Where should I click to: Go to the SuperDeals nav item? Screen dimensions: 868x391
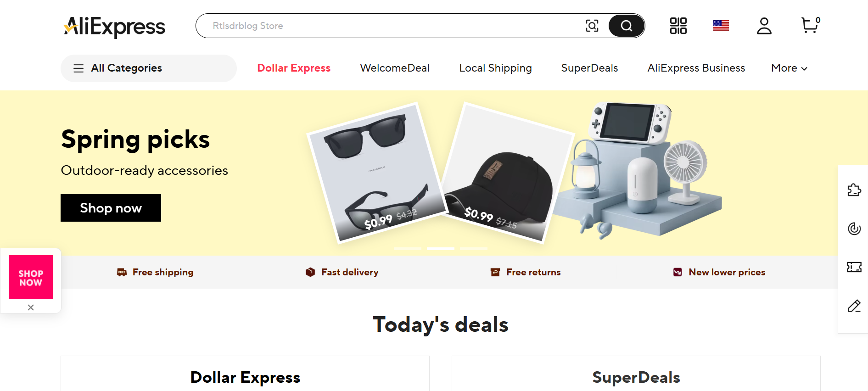pyautogui.click(x=589, y=68)
